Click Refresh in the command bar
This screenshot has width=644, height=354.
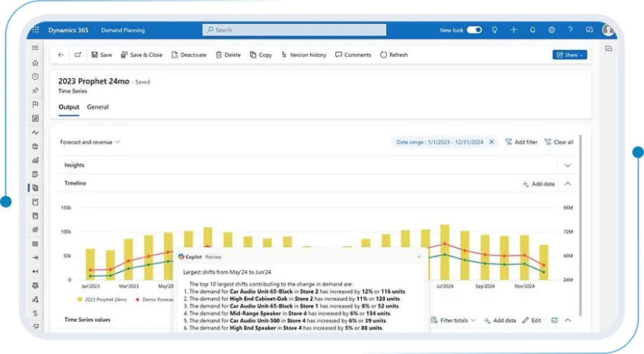pyautogui.click(x=393, y=55)
